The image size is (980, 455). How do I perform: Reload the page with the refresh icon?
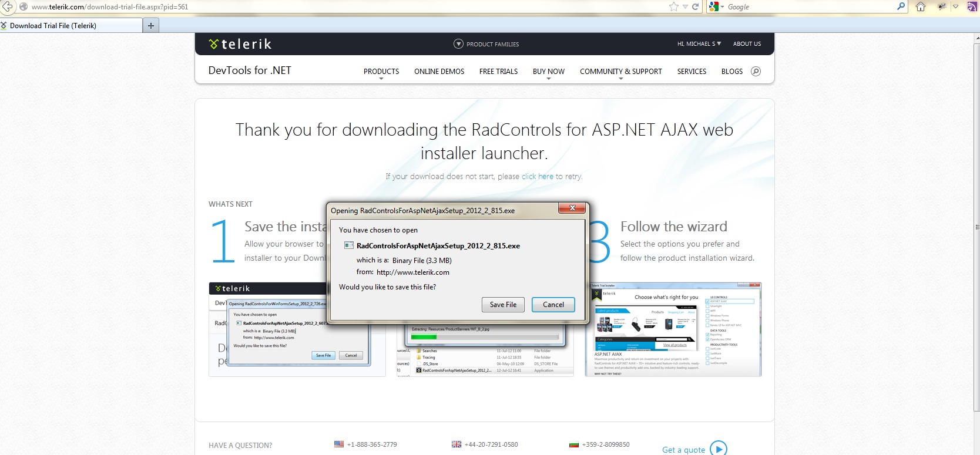(x=696, y=7)
